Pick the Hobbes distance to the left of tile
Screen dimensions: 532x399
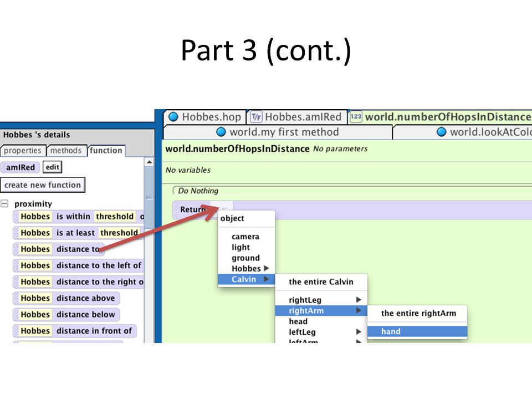(x=78, y=265)
